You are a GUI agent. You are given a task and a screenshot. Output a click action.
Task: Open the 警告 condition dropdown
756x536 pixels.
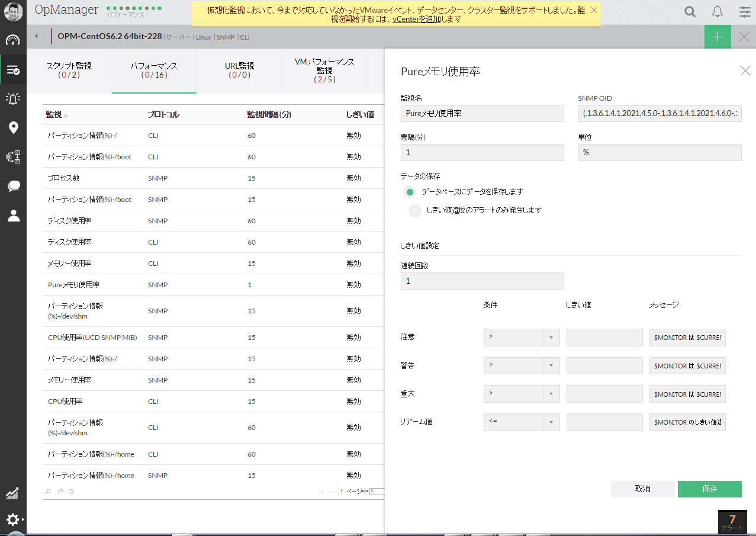pos(522,366)
